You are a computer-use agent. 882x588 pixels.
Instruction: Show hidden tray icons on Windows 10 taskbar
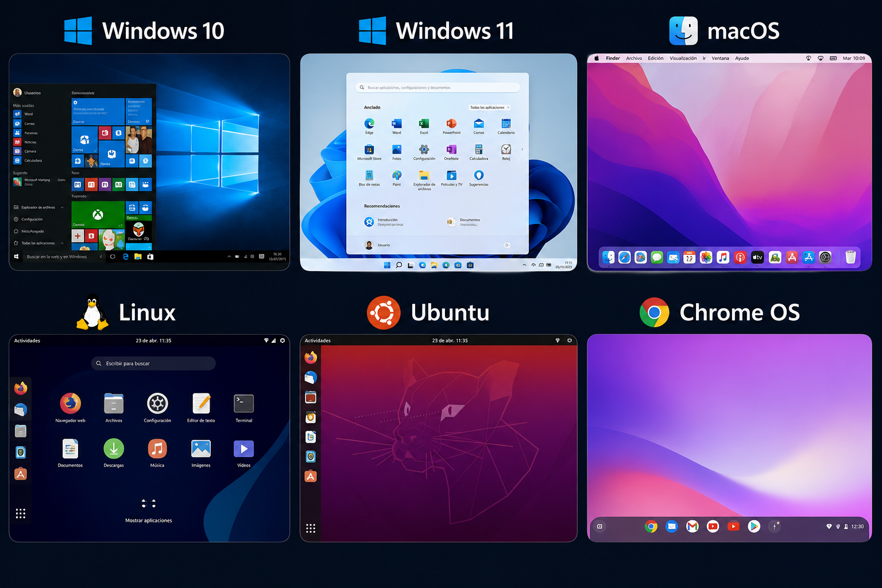click(x=229, y=257)
